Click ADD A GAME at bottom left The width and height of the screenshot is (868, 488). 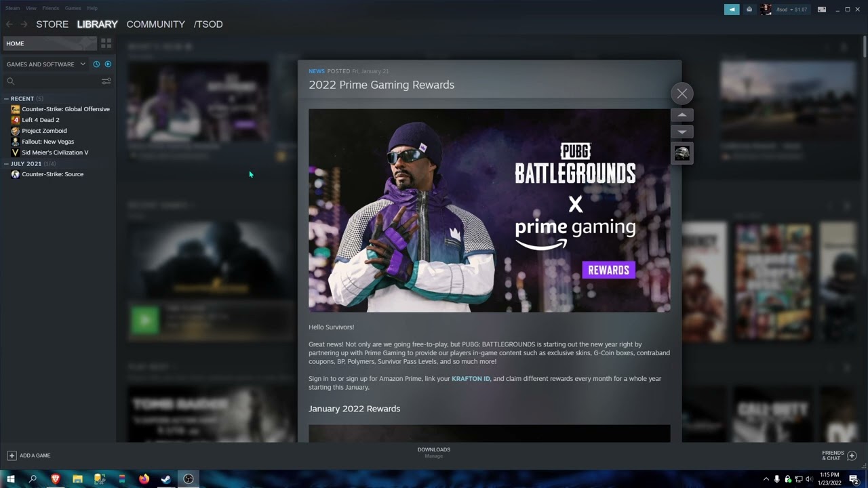coord(28,455)
